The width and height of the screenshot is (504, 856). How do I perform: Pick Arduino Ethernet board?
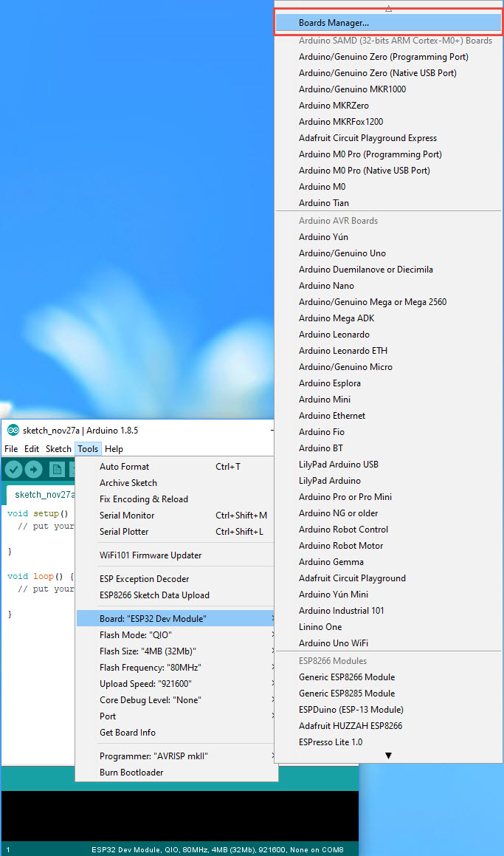click(x=388, y=415)
